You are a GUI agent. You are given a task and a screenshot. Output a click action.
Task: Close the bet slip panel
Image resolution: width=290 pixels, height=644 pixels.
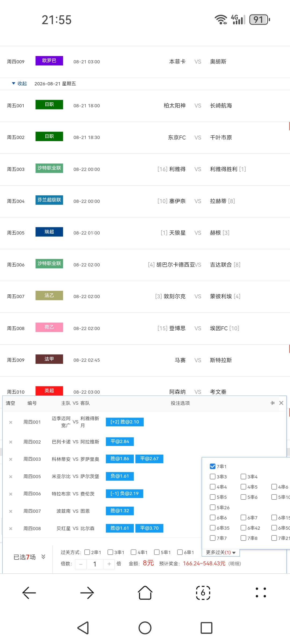point(281,403)
